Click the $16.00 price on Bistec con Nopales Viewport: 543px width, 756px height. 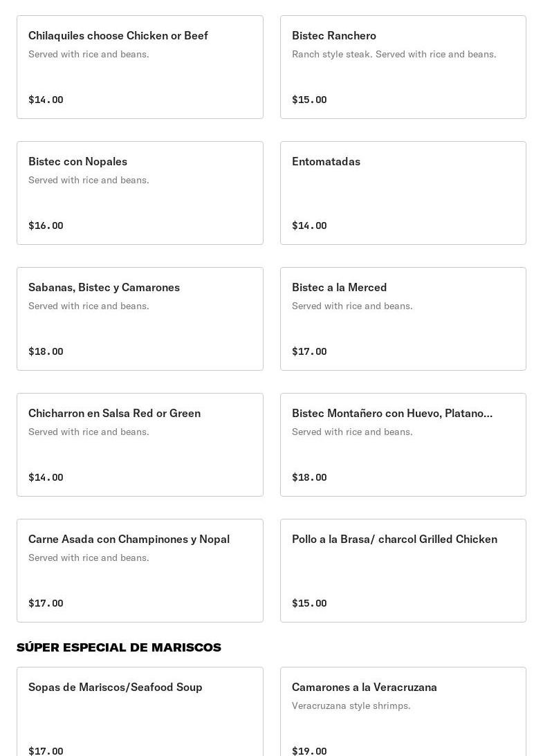tap(46, 225)
